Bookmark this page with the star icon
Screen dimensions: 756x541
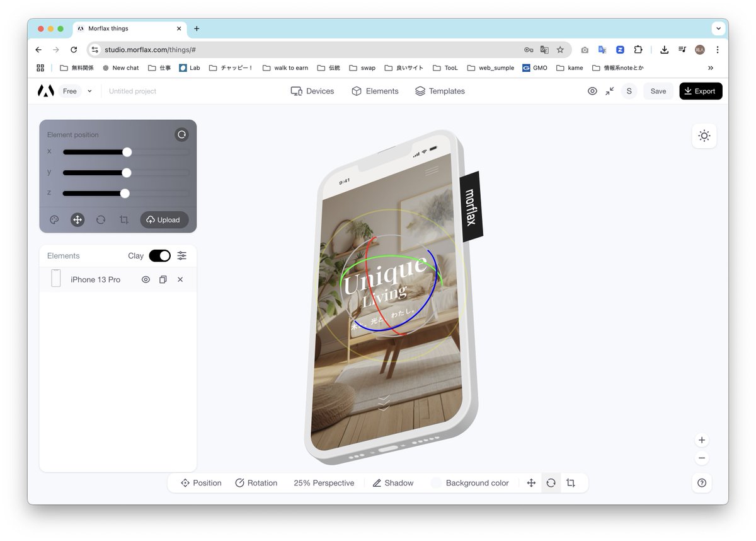tap(560, 50)
